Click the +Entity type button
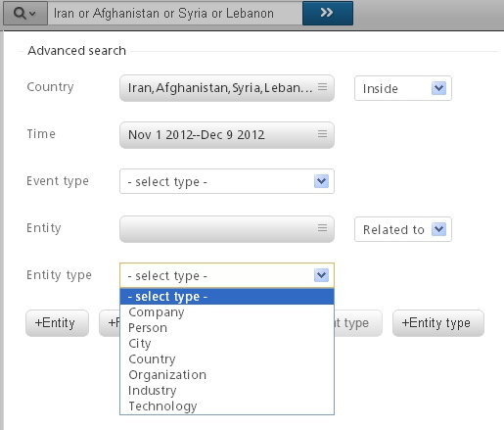Image resolution: width=504 pixels, height=430 pixels. coord(438,323)
